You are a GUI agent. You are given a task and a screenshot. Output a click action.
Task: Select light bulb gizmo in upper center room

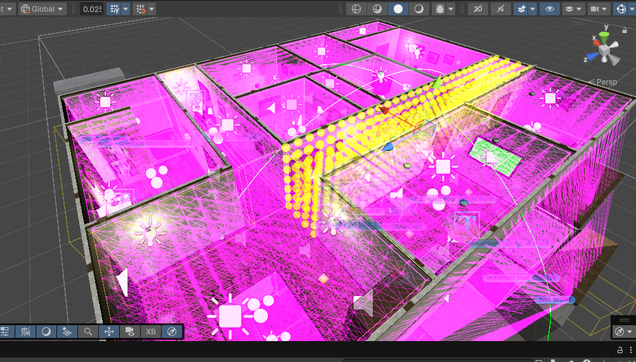[x=380, y=75]
